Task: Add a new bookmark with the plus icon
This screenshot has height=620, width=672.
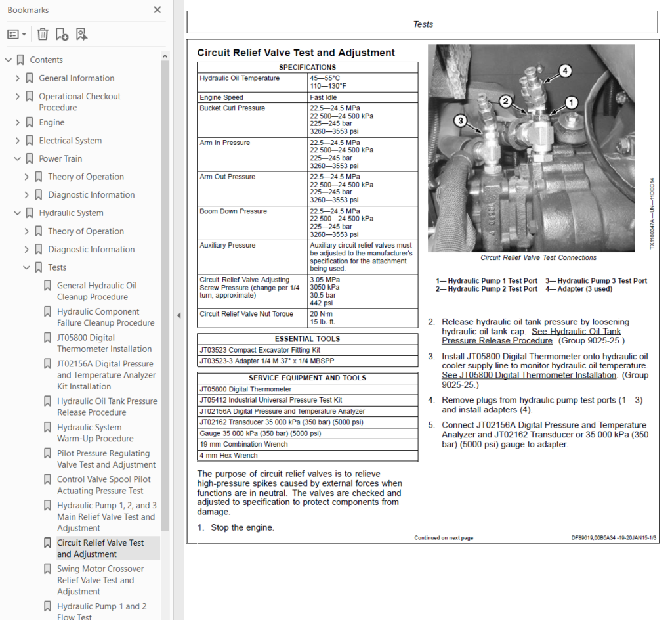Action: pos(62,34)
